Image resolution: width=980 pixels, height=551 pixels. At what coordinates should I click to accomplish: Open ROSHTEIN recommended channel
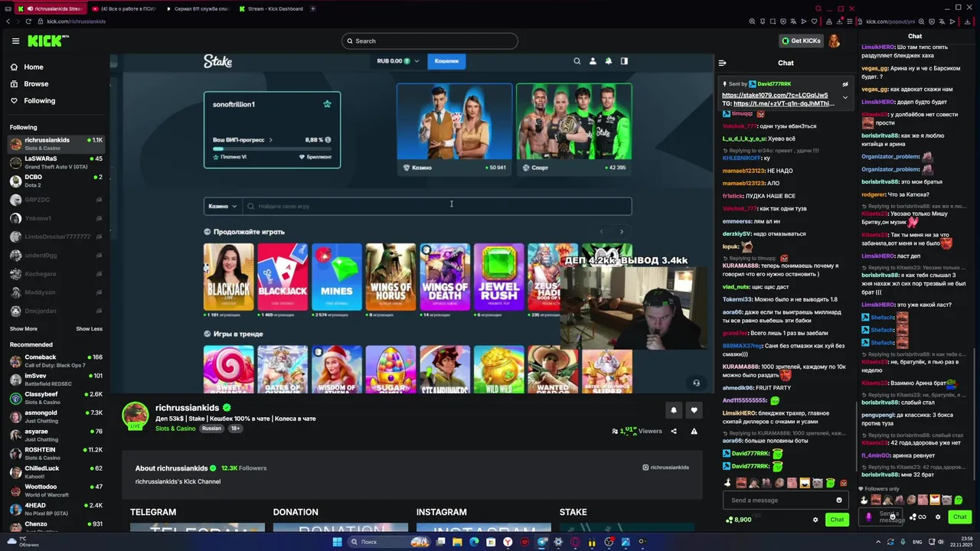pyautogui.click(x=55, y=453)
